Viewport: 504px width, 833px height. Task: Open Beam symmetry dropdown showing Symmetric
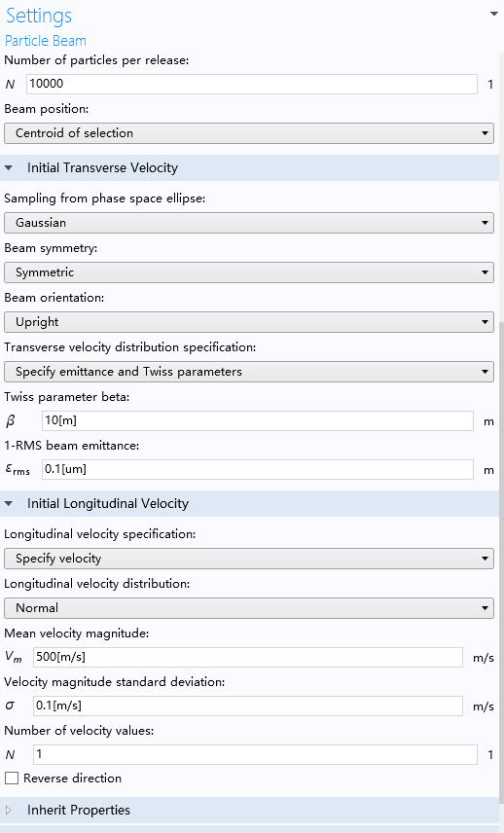[x=248, y=272]
